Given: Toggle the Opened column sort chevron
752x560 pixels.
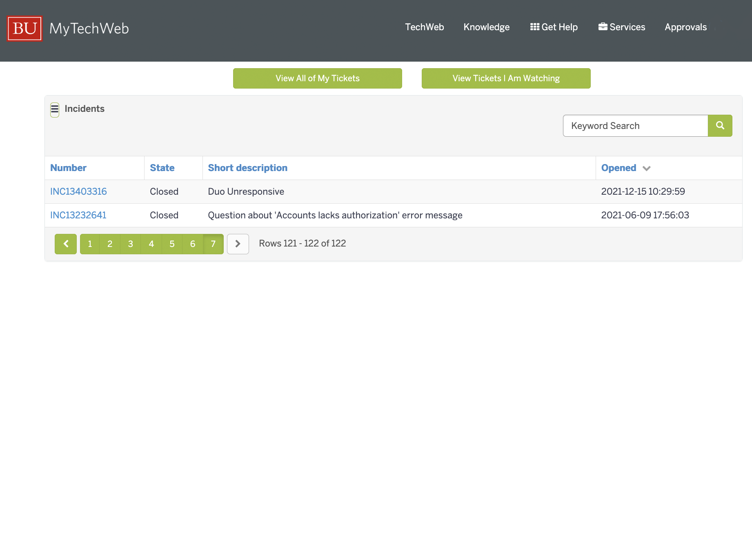Looking at the screenshot, I should tap(646, 168).
